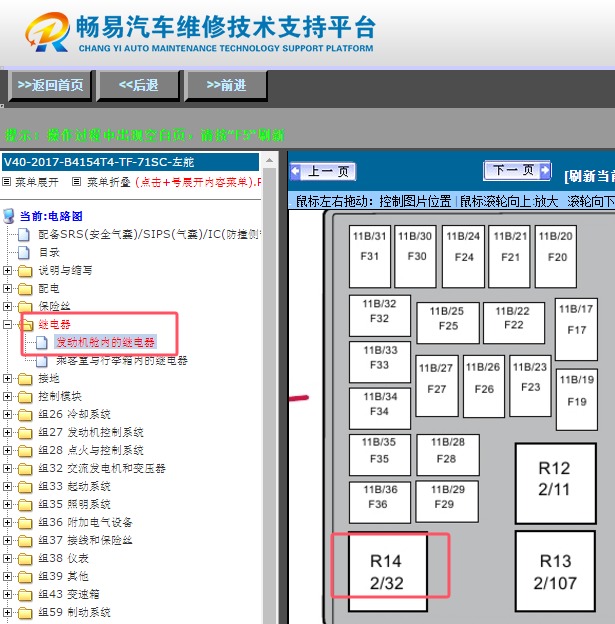The image size is (615, 624).
Task: Click the page icon beside 目录
Action: [x=24, y=252]
